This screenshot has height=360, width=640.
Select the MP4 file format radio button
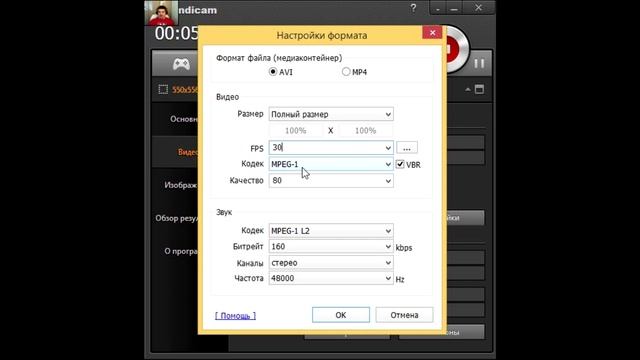[x=346, y=72]
